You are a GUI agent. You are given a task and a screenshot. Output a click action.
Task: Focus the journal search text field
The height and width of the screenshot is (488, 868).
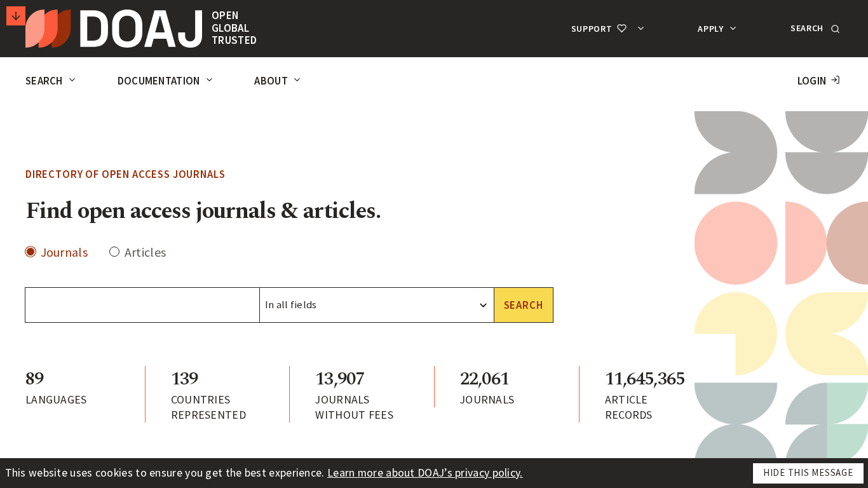142,305
